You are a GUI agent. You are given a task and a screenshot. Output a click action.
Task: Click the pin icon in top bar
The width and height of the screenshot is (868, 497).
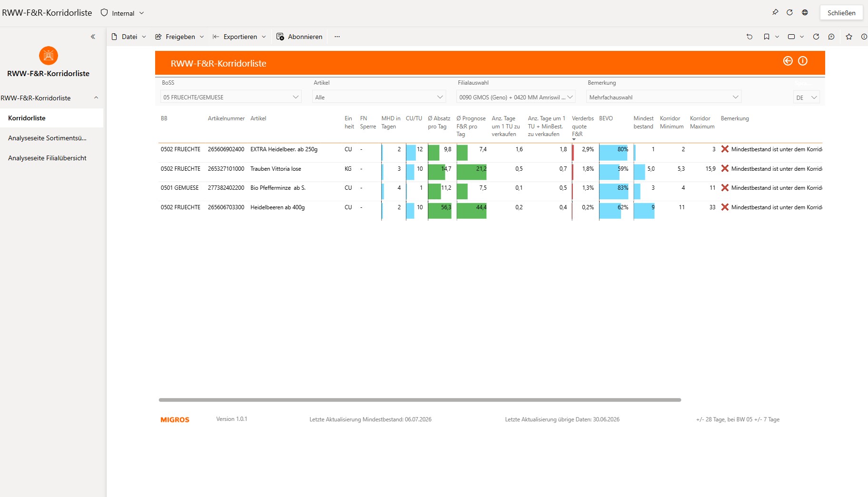[x=775, y=12]
